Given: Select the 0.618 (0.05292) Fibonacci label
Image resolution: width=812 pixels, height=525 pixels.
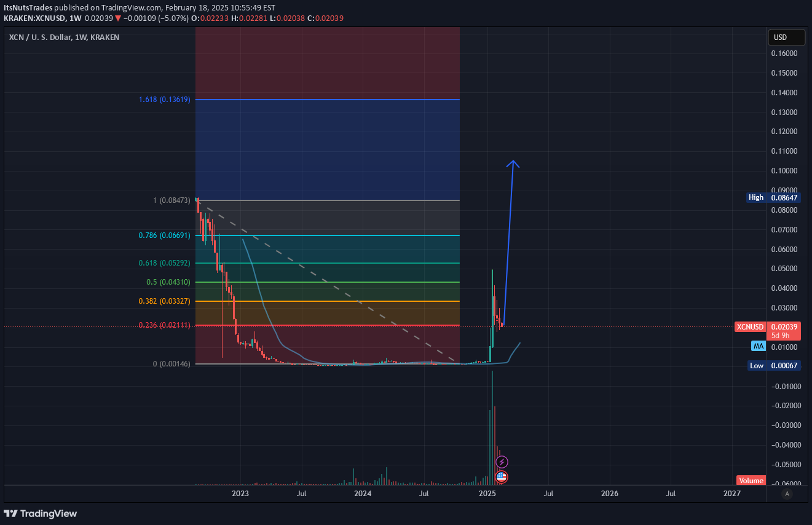Looking at the screenshot, I should [165, 263].
